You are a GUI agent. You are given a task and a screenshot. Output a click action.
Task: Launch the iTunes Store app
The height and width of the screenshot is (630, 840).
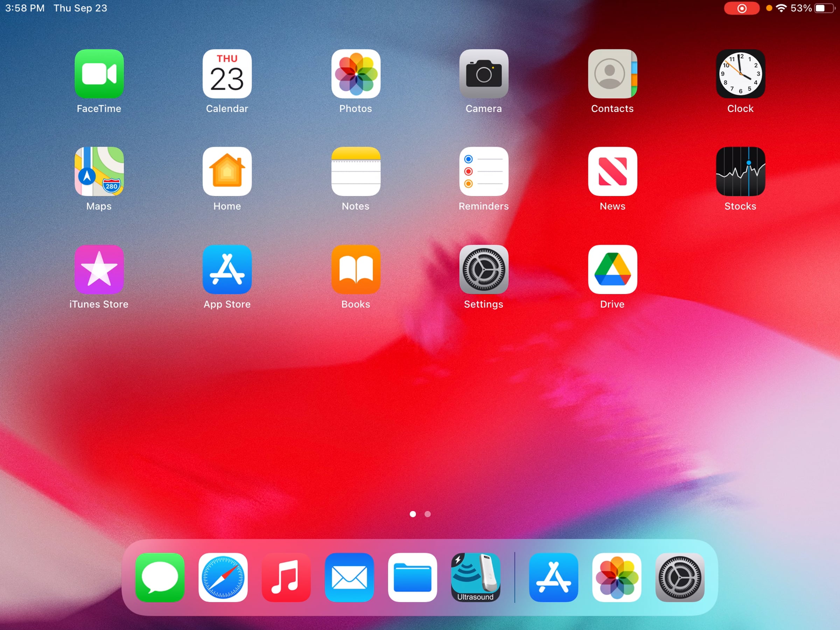99,269
